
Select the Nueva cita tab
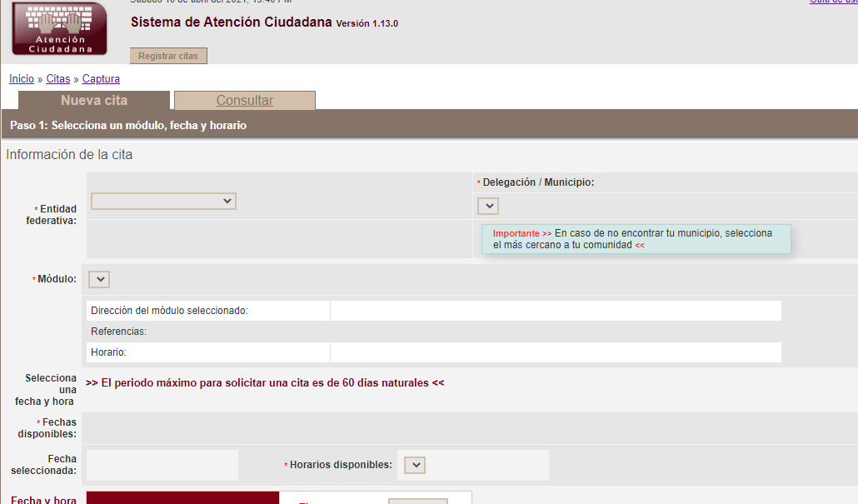click(x=94, y=101)
